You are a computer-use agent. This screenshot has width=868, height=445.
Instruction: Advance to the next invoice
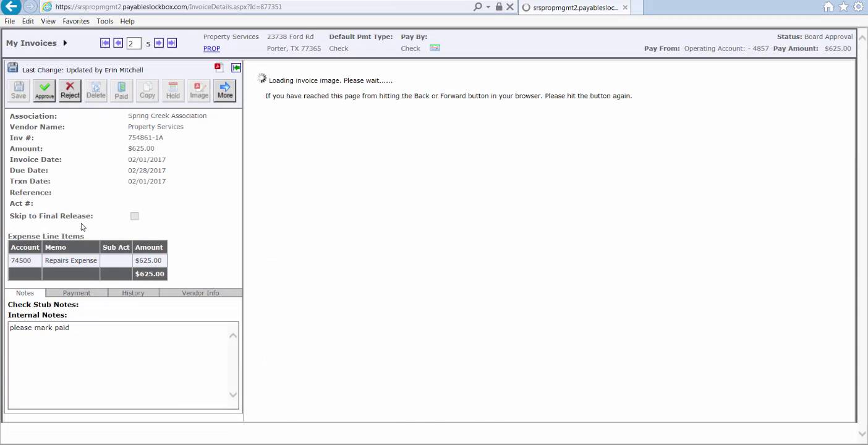point(159,43)
